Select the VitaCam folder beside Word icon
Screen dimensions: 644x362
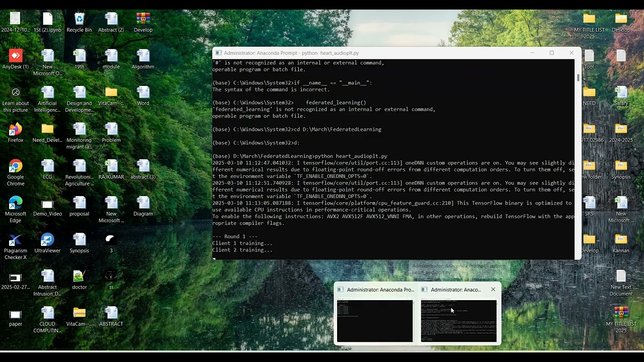pyautogui.click(x=111, y=96)
